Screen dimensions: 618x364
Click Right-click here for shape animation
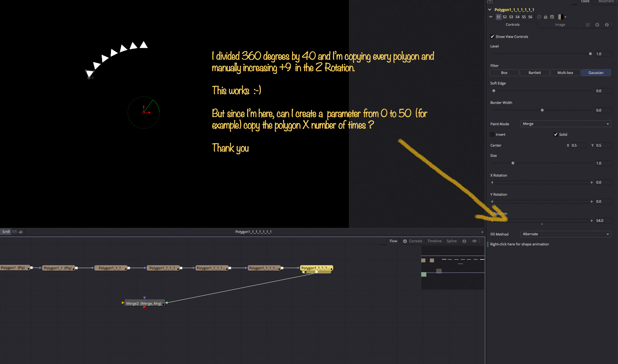tap(519, 244)
